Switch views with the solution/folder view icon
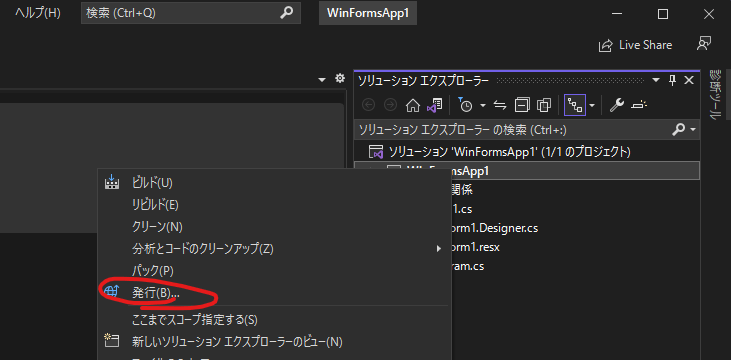The width and height of the screenshot is (731, 360). click(x=434, y=105)
